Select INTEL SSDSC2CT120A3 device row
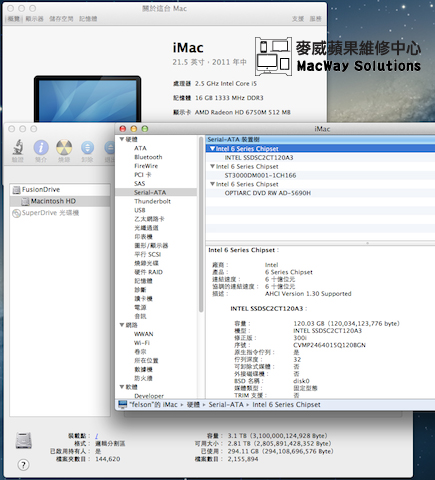The width and height of the screenshot is (435, 480). point(259,158)
